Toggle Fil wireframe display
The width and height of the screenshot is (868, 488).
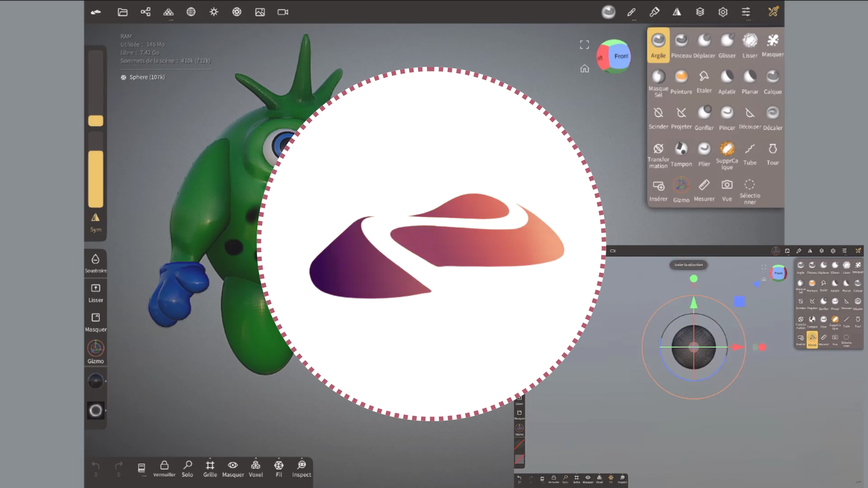279,468
